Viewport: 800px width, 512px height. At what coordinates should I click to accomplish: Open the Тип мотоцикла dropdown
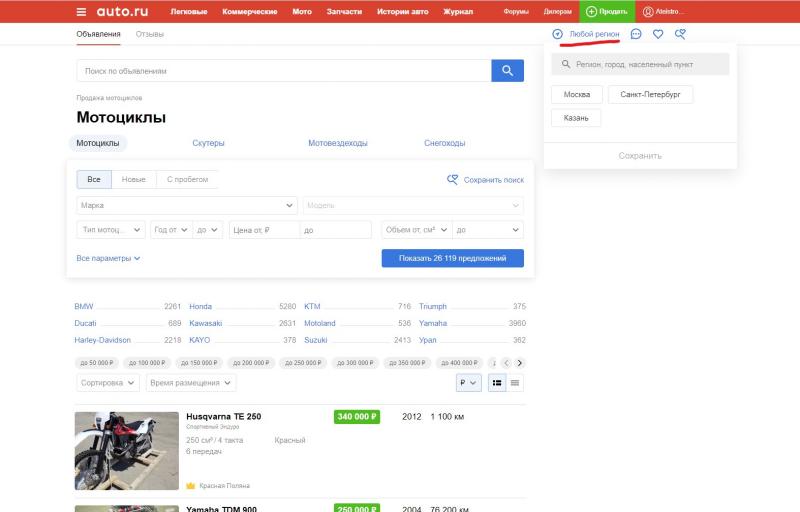point(111,229)
